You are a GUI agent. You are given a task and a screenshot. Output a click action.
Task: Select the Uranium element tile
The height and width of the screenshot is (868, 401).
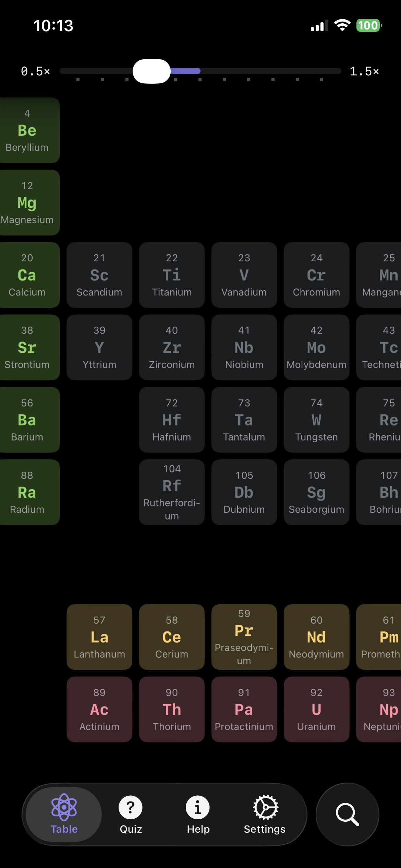click(316, 709)
